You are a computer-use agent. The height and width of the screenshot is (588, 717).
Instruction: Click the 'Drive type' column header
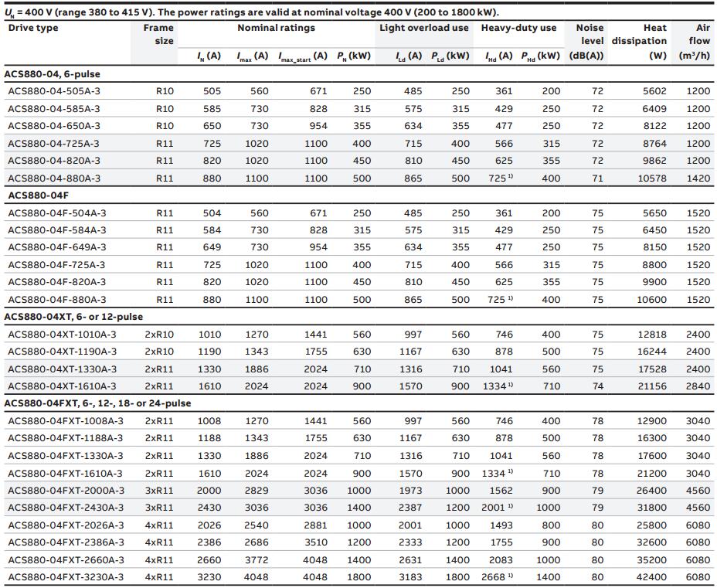tap(33, 28)
